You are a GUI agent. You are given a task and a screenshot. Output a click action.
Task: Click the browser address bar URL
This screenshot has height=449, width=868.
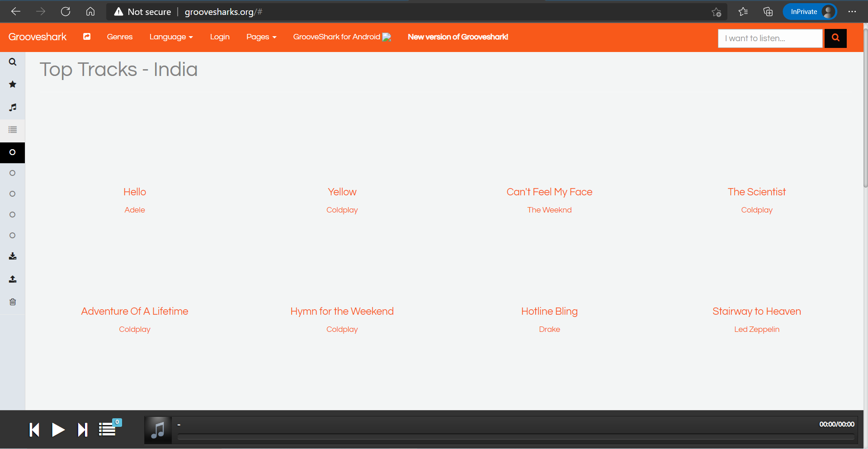(223, 12)
